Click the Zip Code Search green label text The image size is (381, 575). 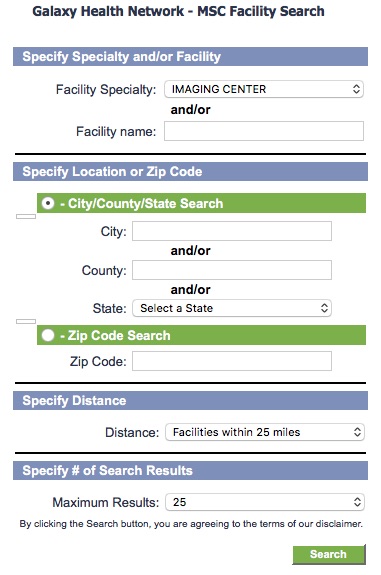click(x=115, y=335)
